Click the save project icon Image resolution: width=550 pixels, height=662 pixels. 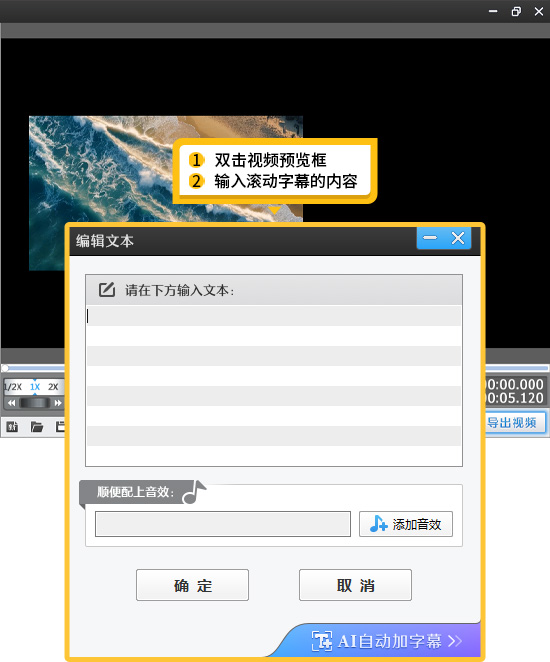(x=60, y=427)
